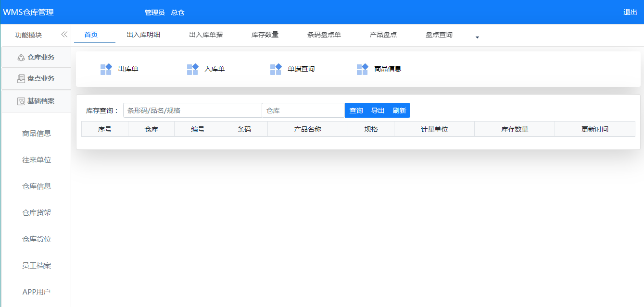The image size is (644, 307).
Task: Click the 盘点业务 section icon
Action: [x=21, y=79]
